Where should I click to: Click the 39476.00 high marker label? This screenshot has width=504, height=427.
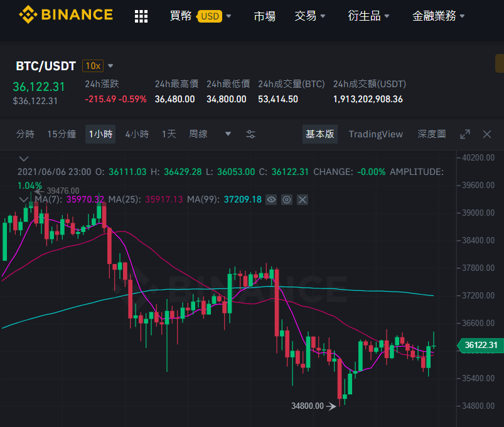[x=63, y=191]
